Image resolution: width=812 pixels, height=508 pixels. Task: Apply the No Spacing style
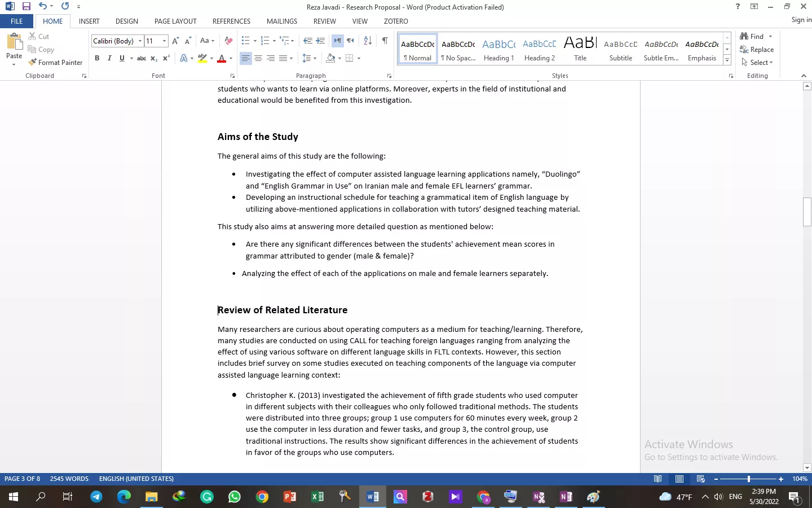coord(458,49)
